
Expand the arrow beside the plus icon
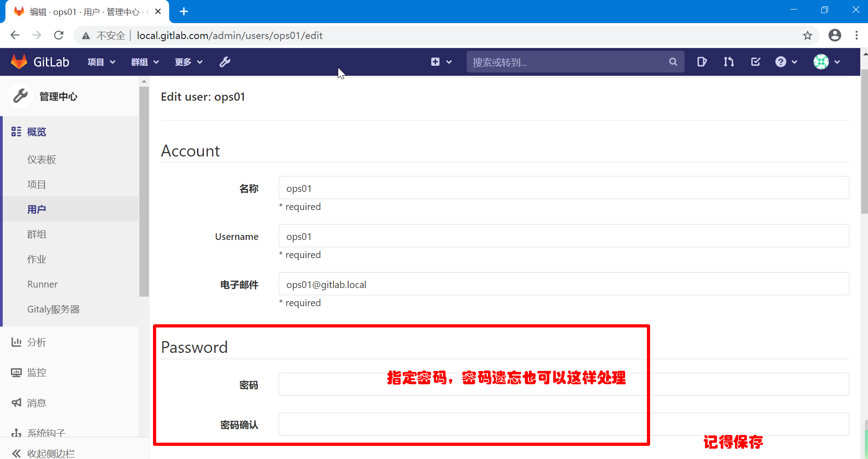point(449,62)
